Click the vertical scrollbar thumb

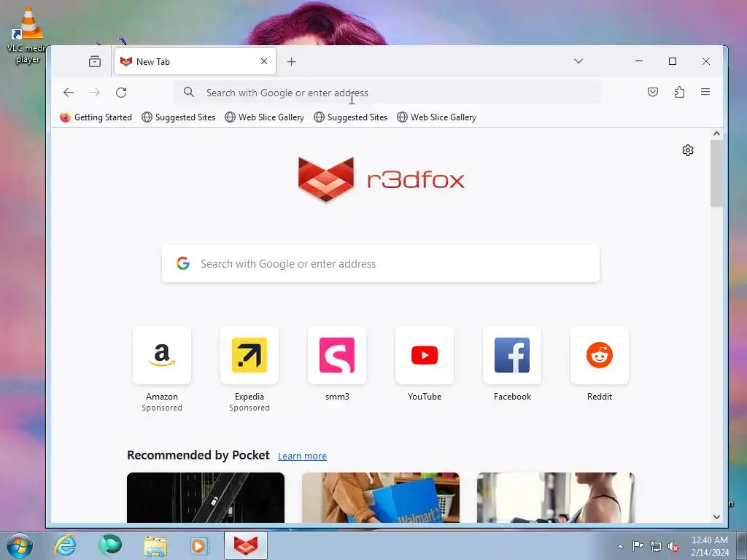716,174
